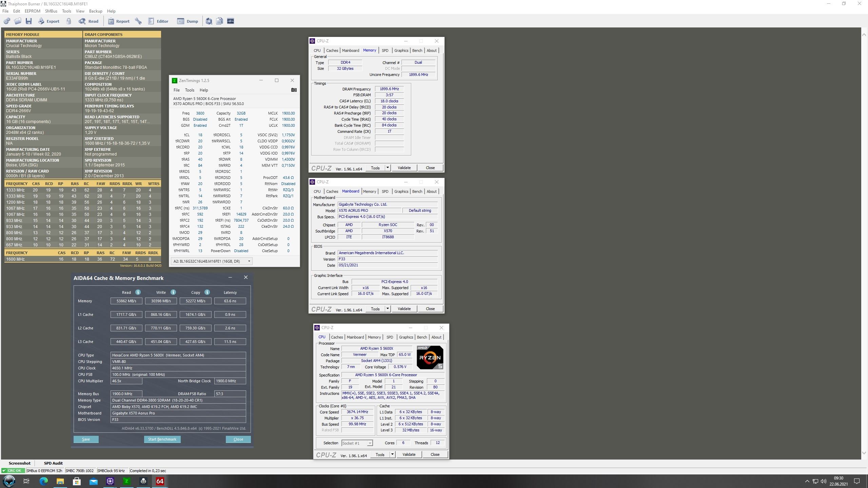Screen dimensions: 868x488
Task: Select Graphics tab in CPU-Z Mainboard window
Action: tap(401, 191)
